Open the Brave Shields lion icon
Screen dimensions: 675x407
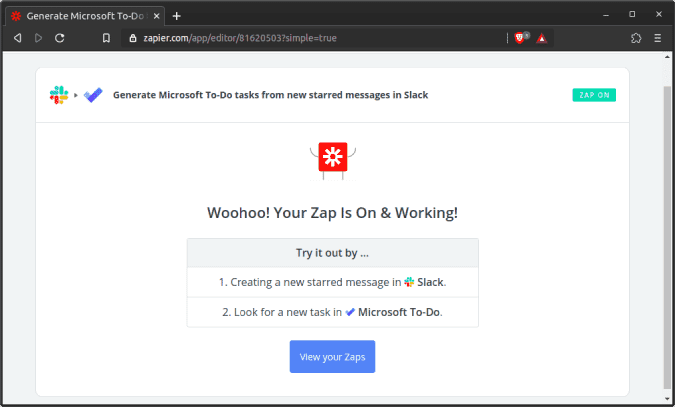520,38
